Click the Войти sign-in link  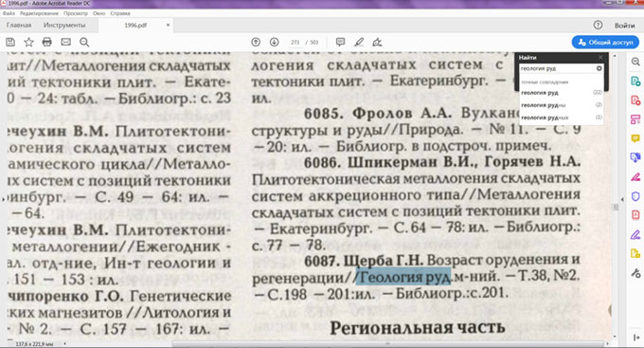click(625, 26)
